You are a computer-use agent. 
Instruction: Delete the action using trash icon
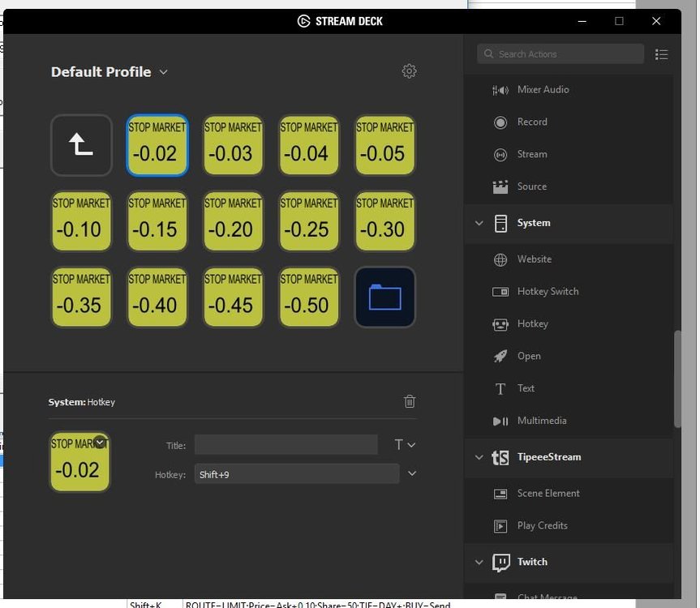pyautogui.click(x=410, y=401)
